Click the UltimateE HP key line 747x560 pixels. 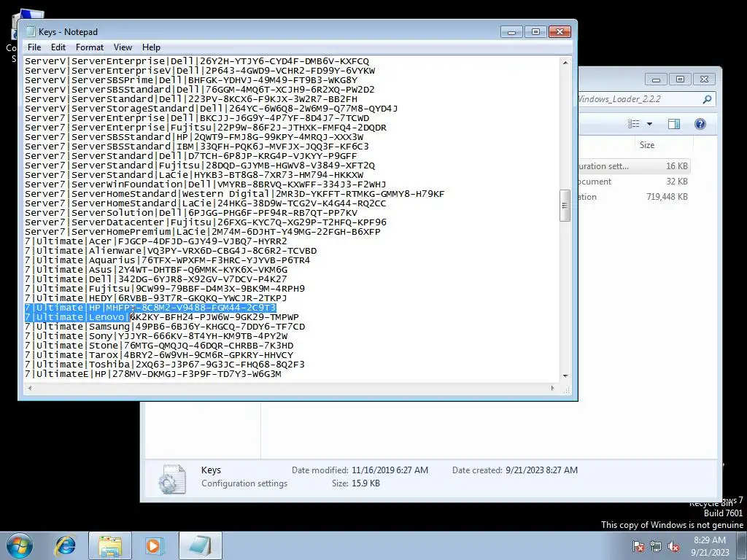click(153, 374)
